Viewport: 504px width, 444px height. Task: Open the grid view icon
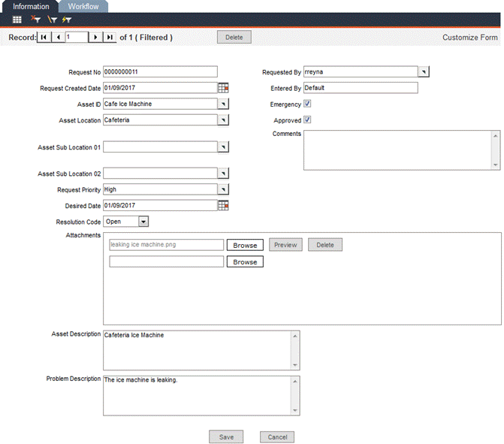pos(17,20)
